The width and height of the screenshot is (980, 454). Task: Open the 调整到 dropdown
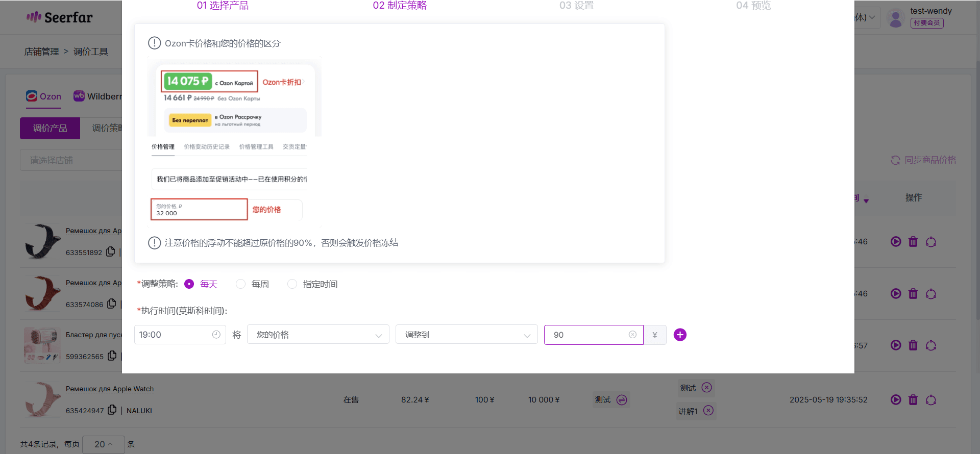pyautogui.click(x=467, y=335)
